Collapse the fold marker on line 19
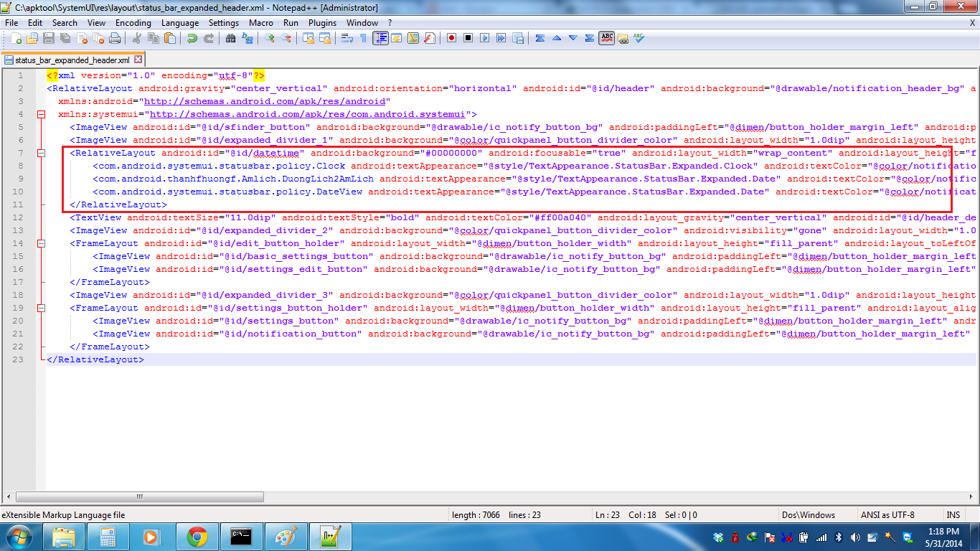Screen dimensions: 980x551 (x=41, y=309)
